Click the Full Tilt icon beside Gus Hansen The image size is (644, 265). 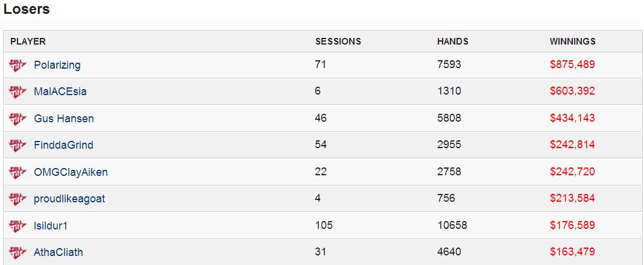click(x=17, y=119)
